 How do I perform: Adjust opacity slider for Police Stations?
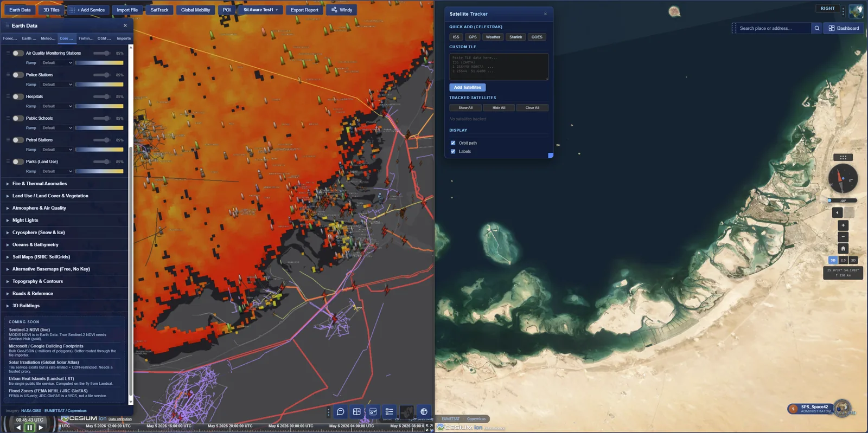102,75
